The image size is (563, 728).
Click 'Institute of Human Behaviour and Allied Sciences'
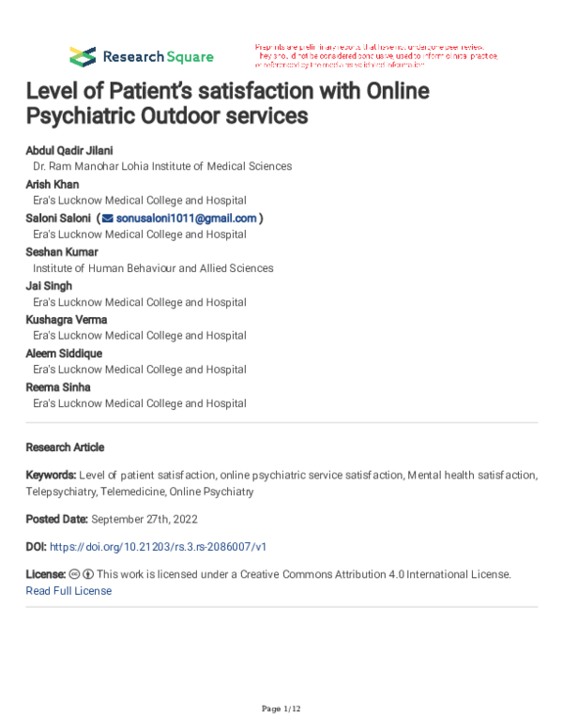tap(153, 268)
